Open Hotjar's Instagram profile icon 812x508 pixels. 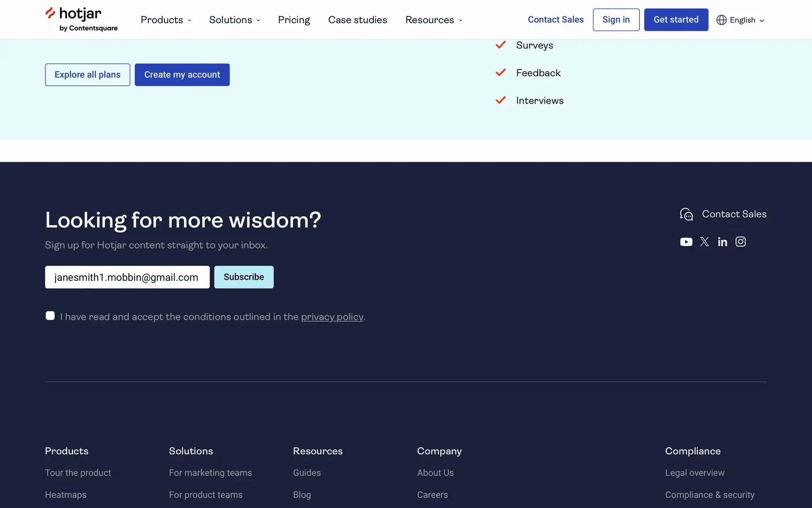[x=741, y=242]
